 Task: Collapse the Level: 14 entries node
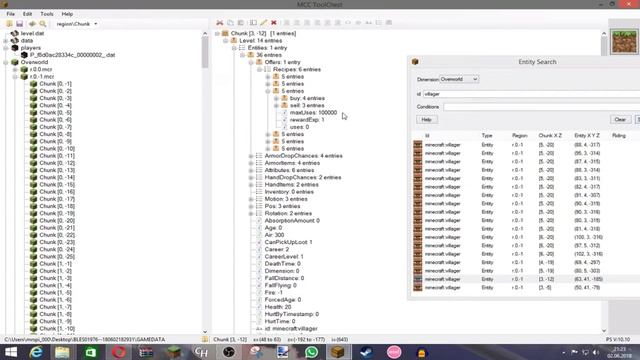(x=226, y=41)
